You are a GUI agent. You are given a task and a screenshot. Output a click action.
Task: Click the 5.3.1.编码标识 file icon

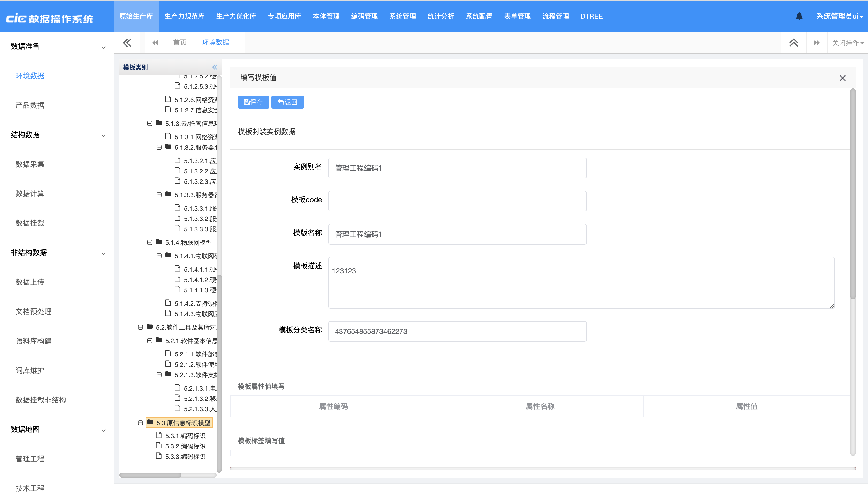159,435
